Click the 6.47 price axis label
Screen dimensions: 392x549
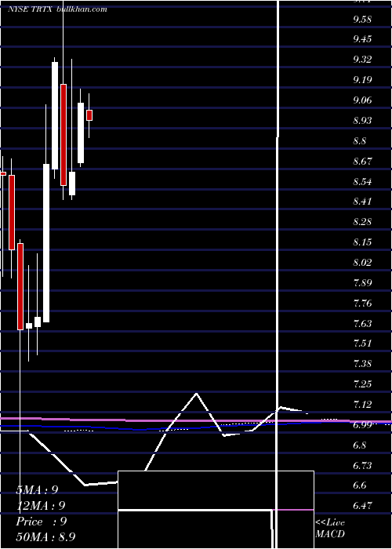(x=362, y=506)
